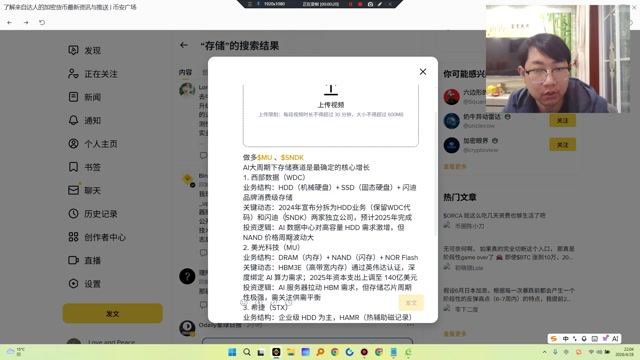Select the 内容 tab

185,72
